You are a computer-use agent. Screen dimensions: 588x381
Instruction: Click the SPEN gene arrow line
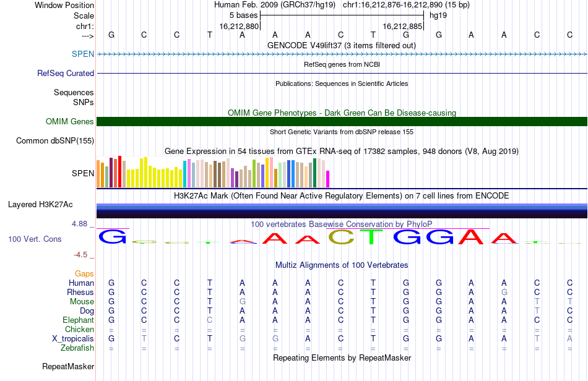click(x=342, y=54)
